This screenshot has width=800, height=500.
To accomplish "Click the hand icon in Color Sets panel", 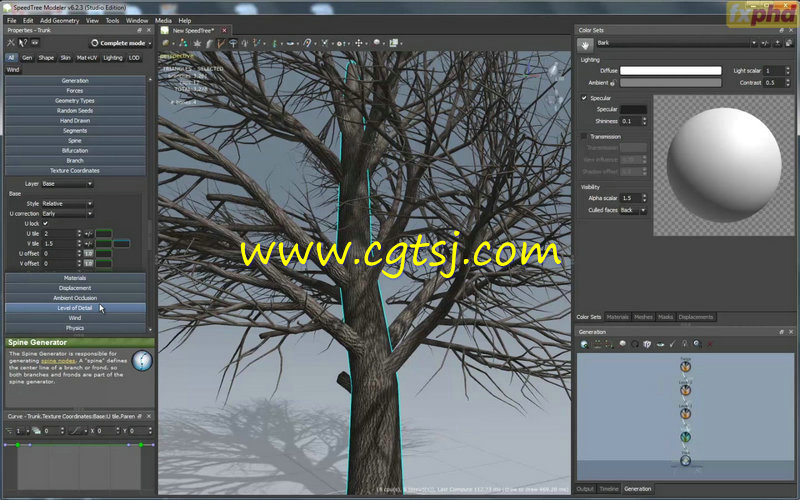I will [x=585, y=45].
